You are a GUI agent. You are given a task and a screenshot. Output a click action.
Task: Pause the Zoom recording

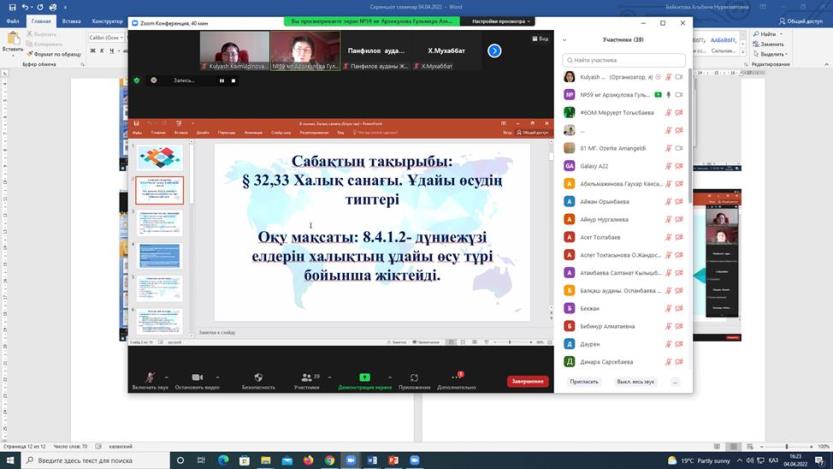point(222,81)
